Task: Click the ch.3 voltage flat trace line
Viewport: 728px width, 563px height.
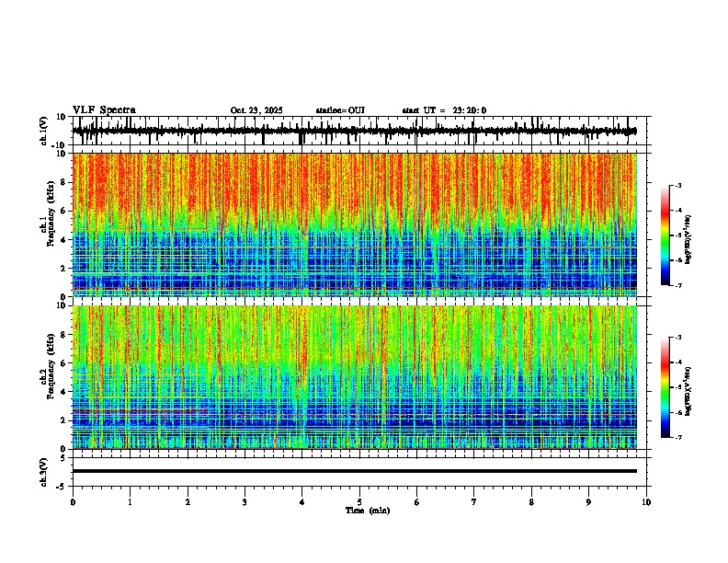Action: pos(355,471)
